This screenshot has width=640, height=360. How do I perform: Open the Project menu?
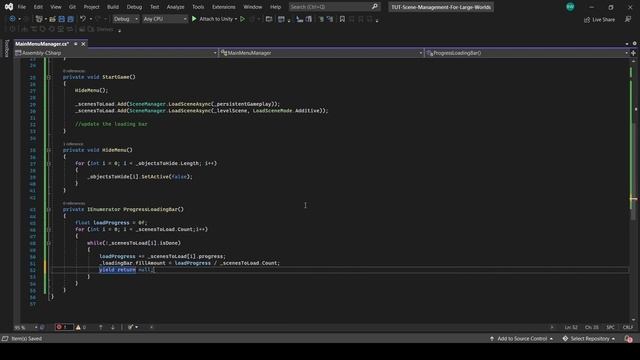pos(91,7)
